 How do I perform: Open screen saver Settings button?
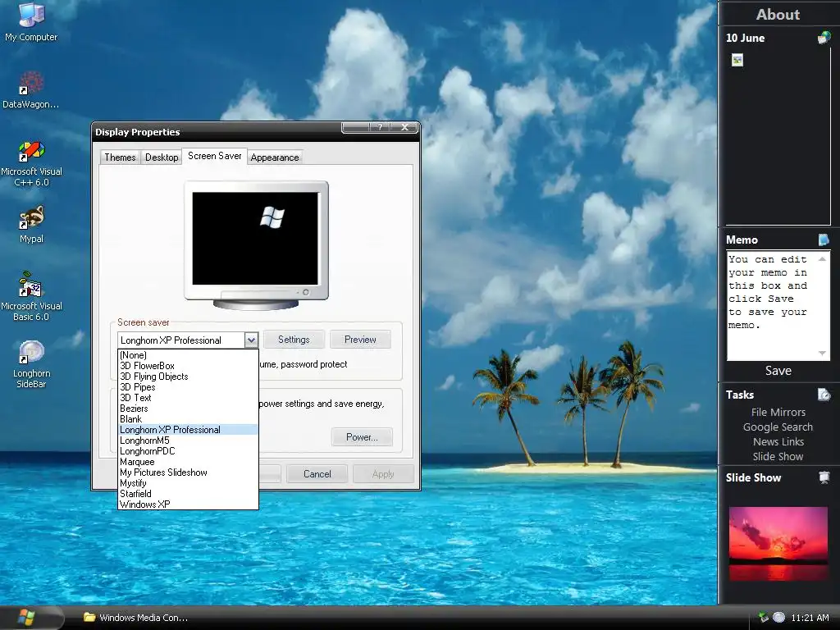pos(294,340)
